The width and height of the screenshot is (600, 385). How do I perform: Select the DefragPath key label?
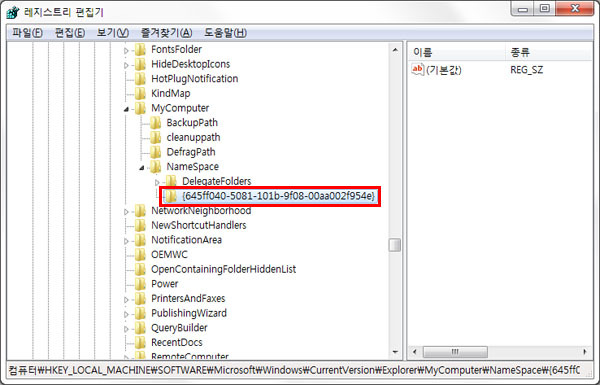(x=191, y=152)
